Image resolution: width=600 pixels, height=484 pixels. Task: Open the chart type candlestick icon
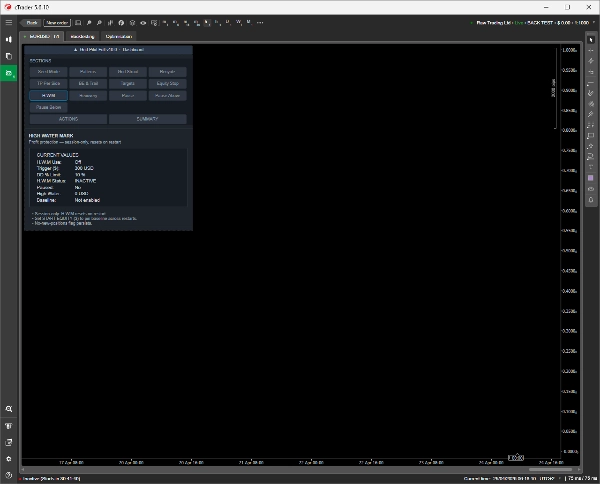110,23
